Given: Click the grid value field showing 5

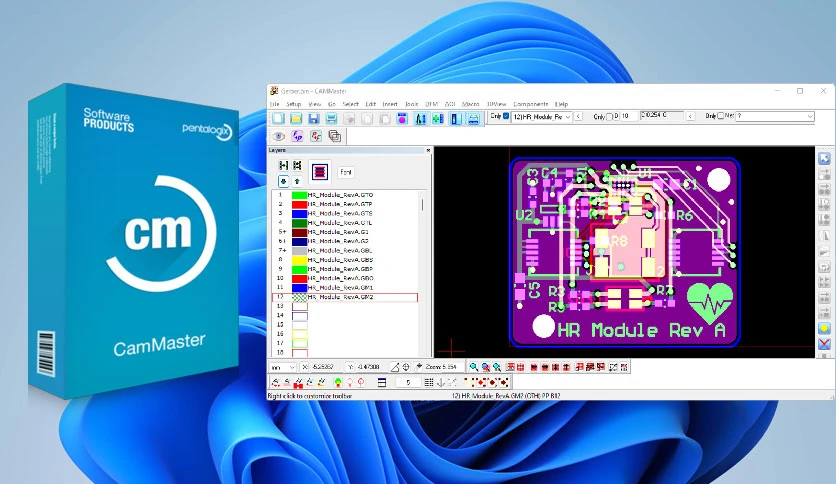Looking at the screenshot, I should pos(408,382).
